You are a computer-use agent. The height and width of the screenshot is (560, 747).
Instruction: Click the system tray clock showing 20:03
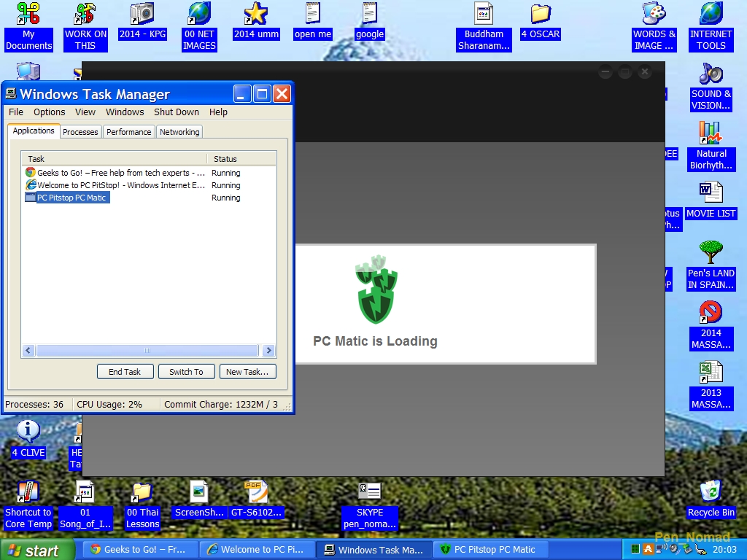[x=724, y=550]
